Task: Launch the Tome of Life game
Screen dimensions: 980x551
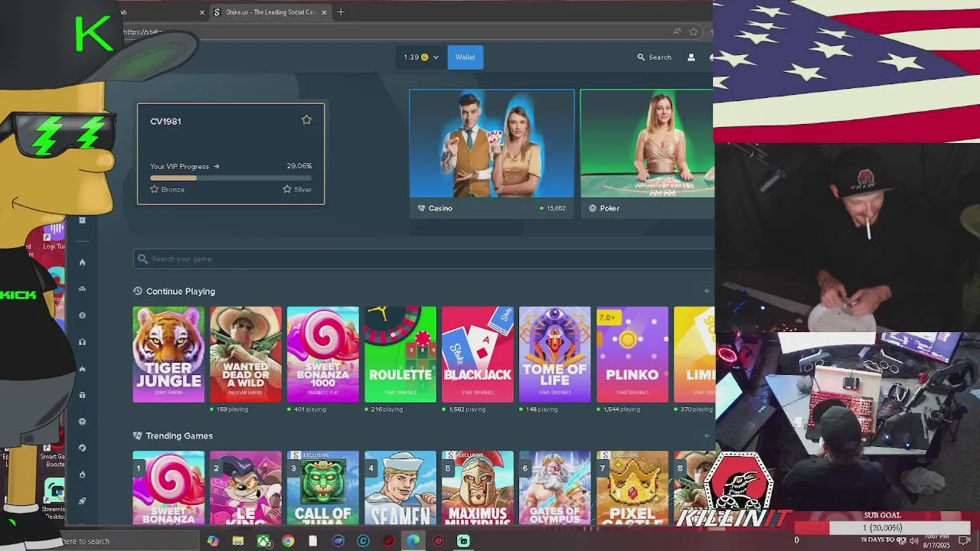Action: click(555, 354)
